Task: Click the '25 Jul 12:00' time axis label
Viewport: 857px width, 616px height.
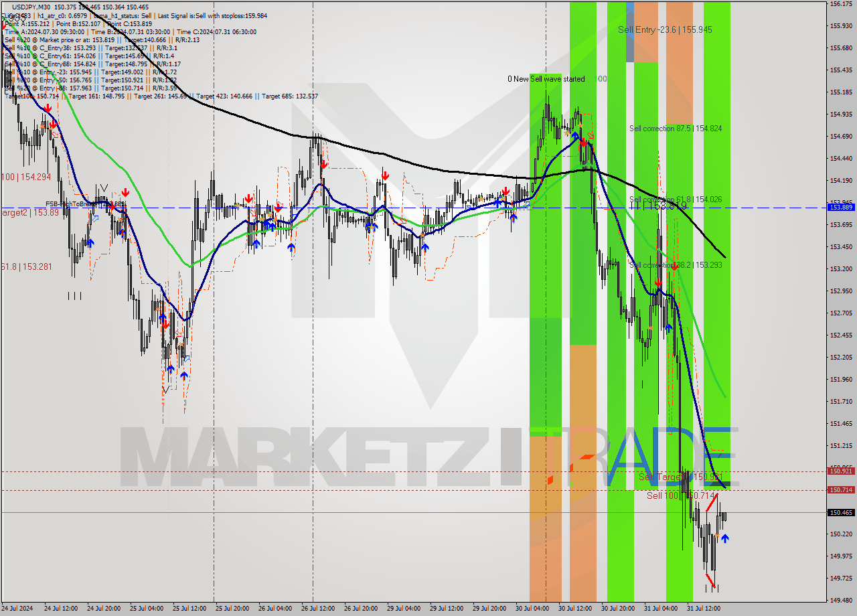Action: click(189, 609)
